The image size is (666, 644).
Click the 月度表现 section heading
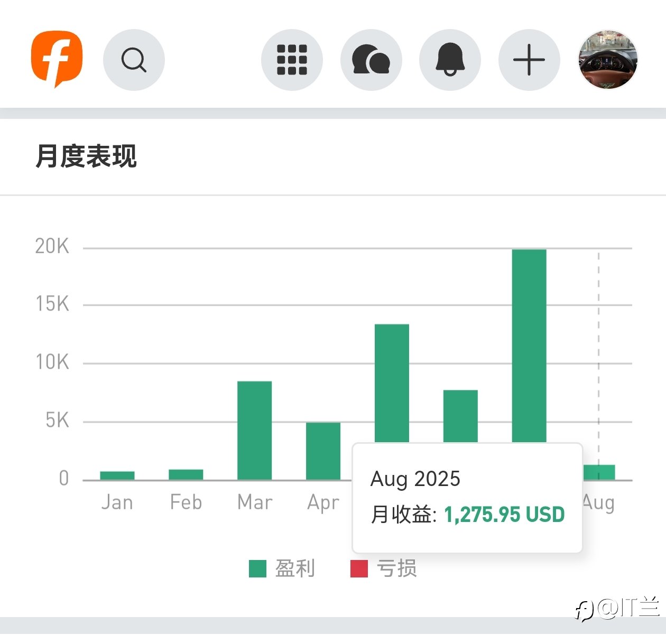click(86, 156)
